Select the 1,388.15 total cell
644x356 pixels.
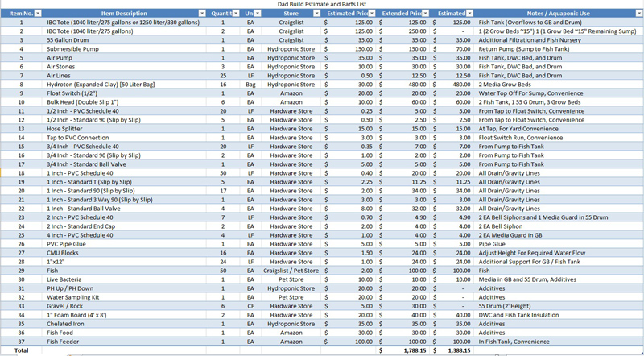(455, 350)
